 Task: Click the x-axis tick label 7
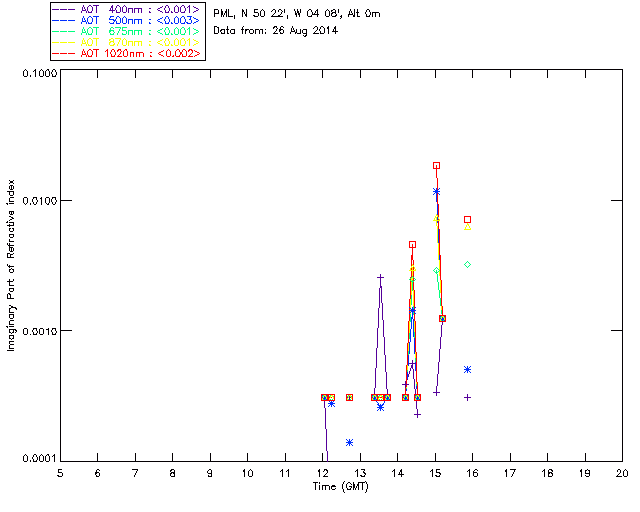tap(135, 473)
